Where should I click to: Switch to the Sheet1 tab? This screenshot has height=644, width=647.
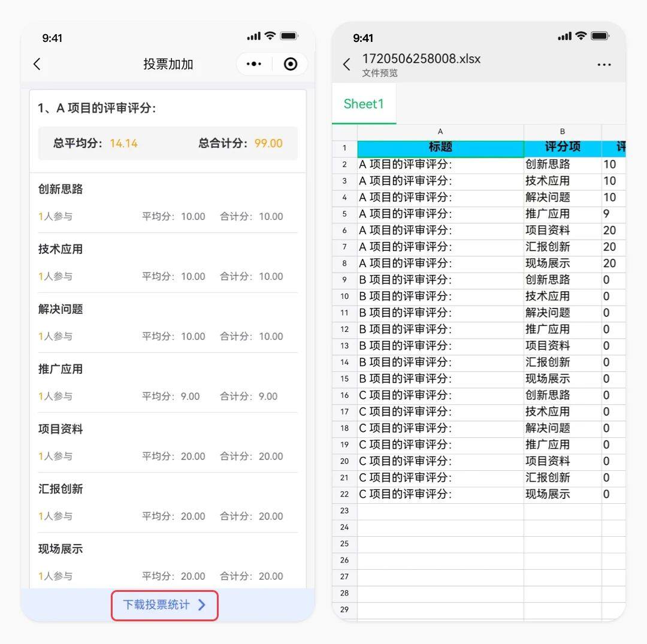tap(364, 104)
